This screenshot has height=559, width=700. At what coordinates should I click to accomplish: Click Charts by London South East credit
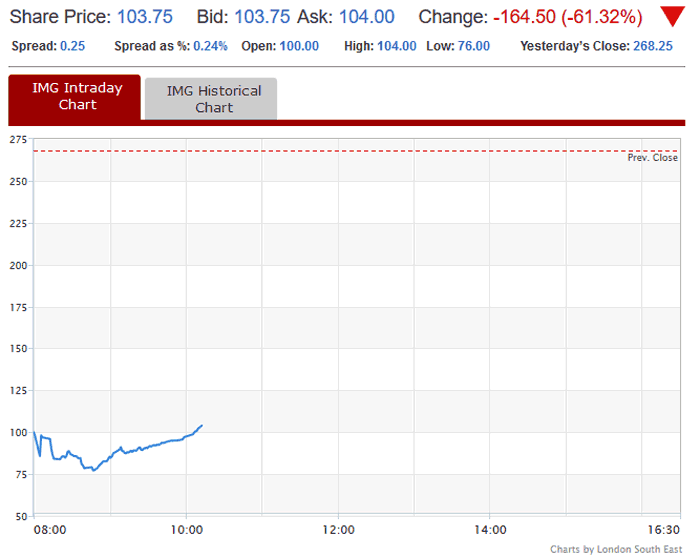616,549
